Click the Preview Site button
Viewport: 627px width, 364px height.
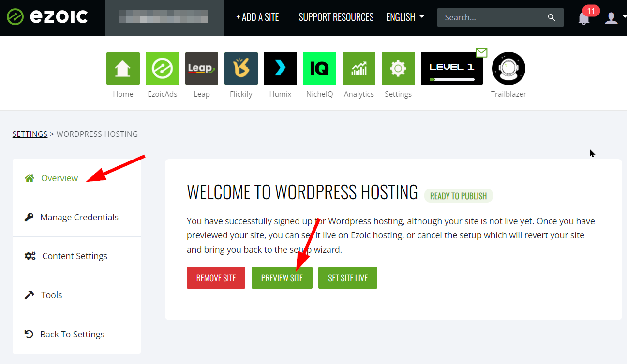click(282, 277)
